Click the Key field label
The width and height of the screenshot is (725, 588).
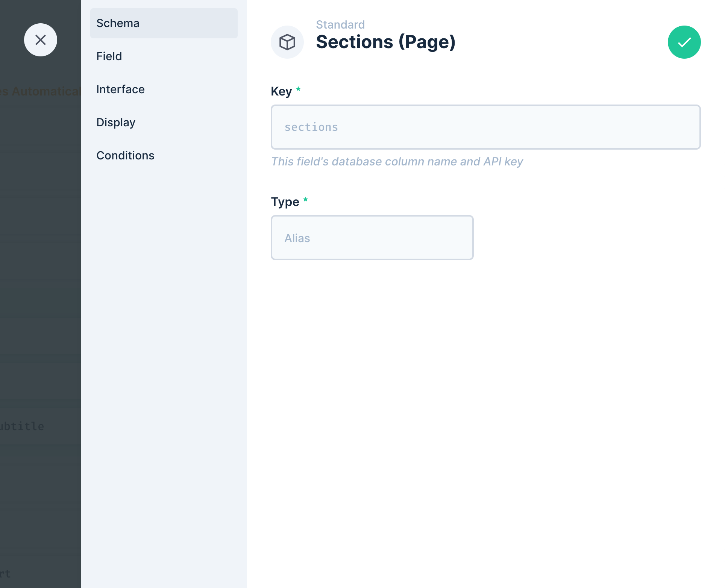click(x=281, y=91)
